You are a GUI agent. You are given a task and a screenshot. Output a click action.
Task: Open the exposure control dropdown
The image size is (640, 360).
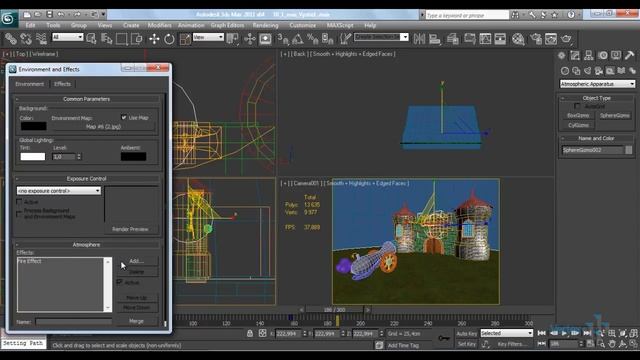click(59, 191)
